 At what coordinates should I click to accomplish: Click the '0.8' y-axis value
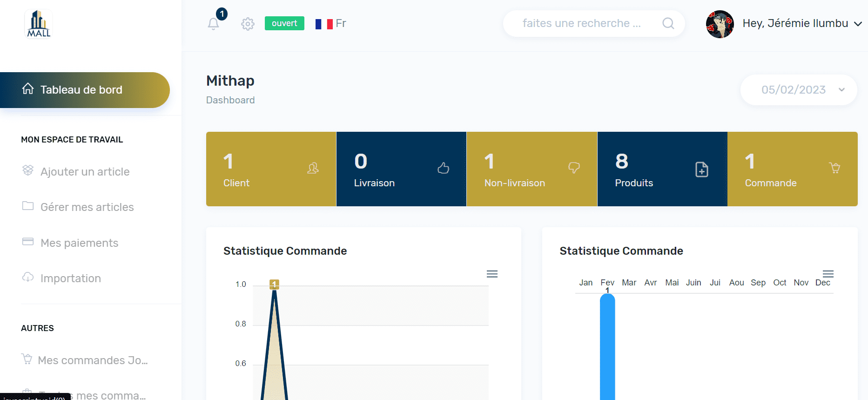click(x=241, y=324)
